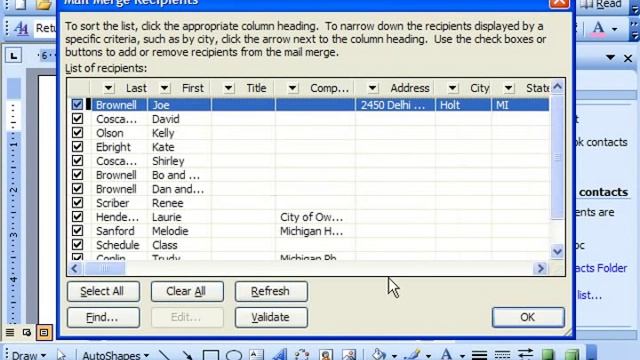Click the City column heading to sort
The height and width of the screenshot is (360, 640).
point(479,88)
